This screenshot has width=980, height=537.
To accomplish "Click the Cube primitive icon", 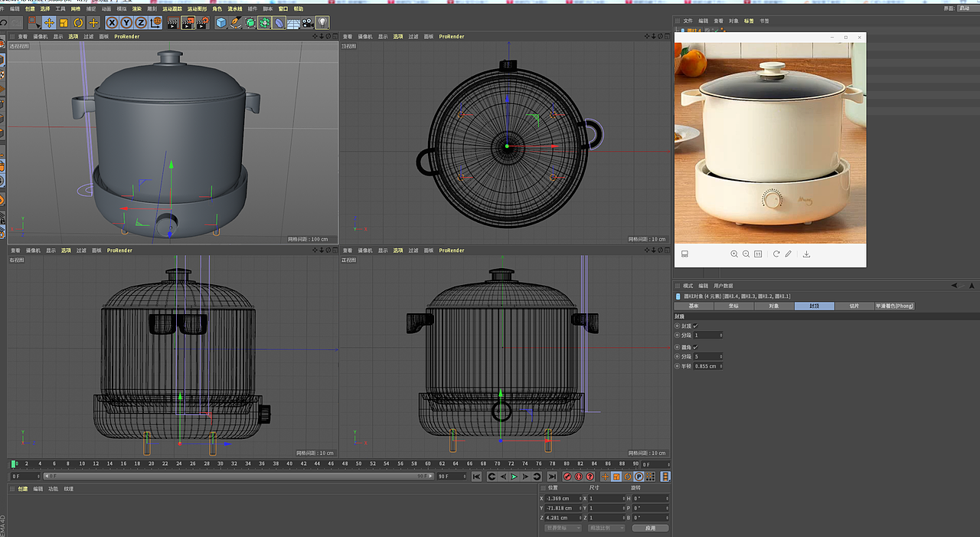I will tap(221, 23).
